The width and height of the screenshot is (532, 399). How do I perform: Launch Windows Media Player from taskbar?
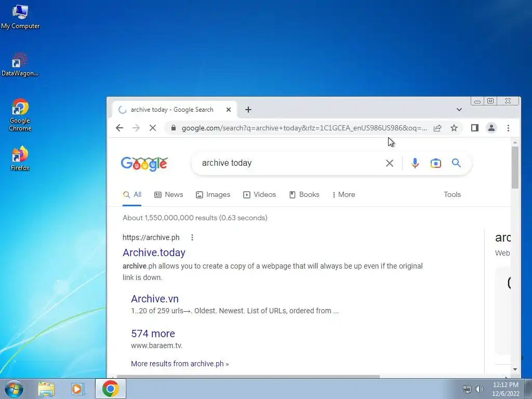[x=78, y=389]
